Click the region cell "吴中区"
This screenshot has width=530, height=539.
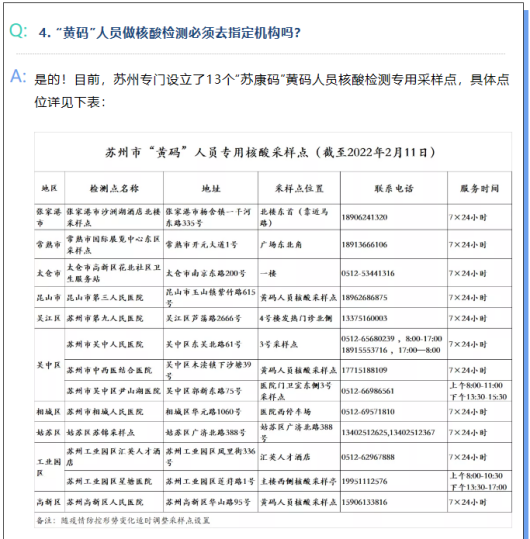click(49, 365)
